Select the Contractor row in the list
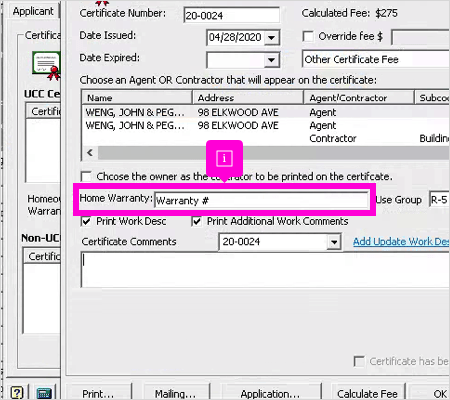This screenshot has width=450, height=400. 265,139
